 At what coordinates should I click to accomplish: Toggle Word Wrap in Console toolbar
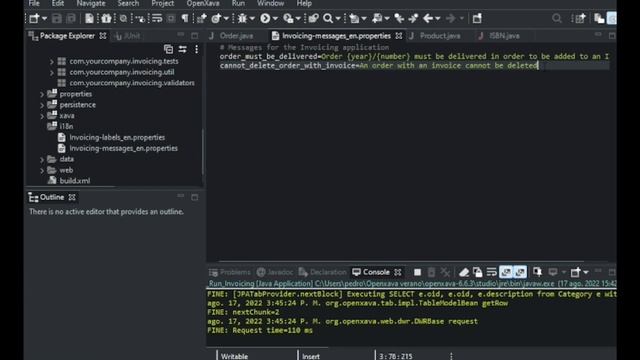coord(491,272)
